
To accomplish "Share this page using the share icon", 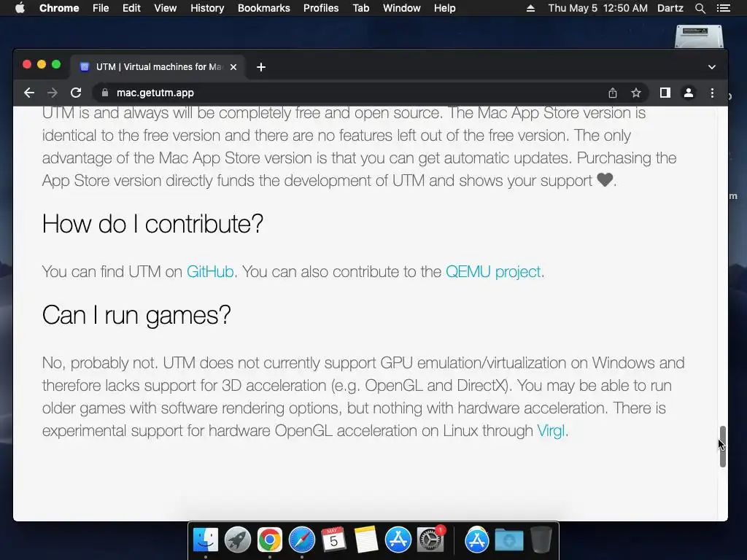I will click(613, 93).
